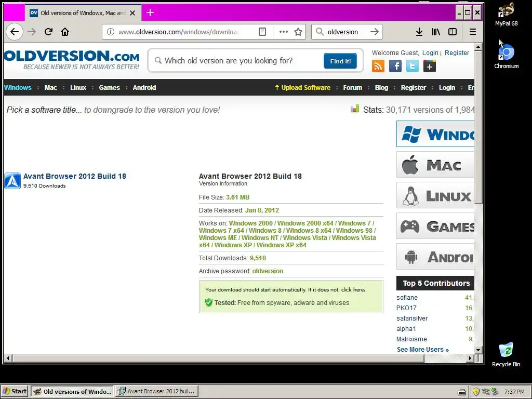The image size is (532, 399).
Task: Toggle reader view icon in address bar
Action: (262, 32)
